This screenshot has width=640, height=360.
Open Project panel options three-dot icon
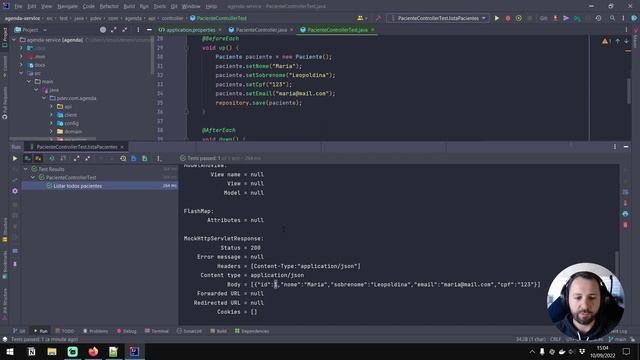(x=138, y=30)
